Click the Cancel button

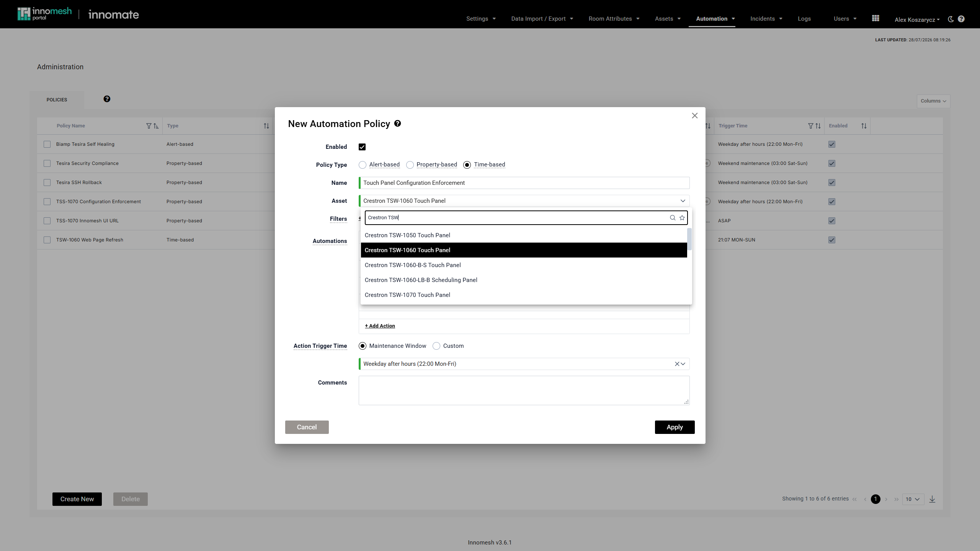tap(307, 427)
